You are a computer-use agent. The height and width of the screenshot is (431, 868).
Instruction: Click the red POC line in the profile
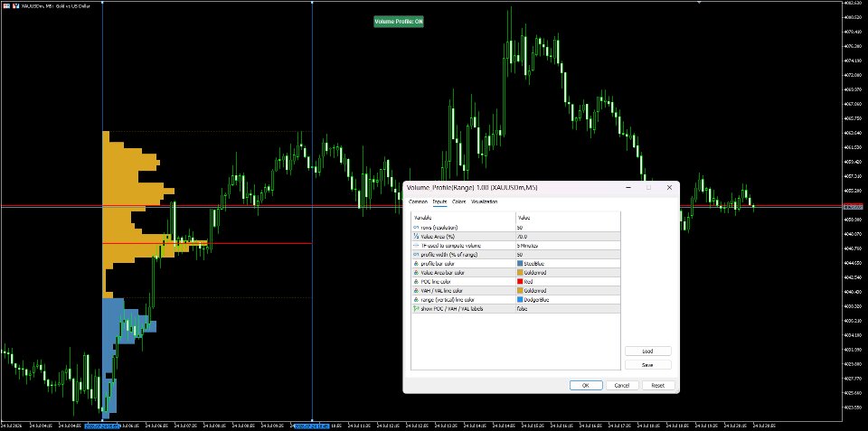[207, 243]
